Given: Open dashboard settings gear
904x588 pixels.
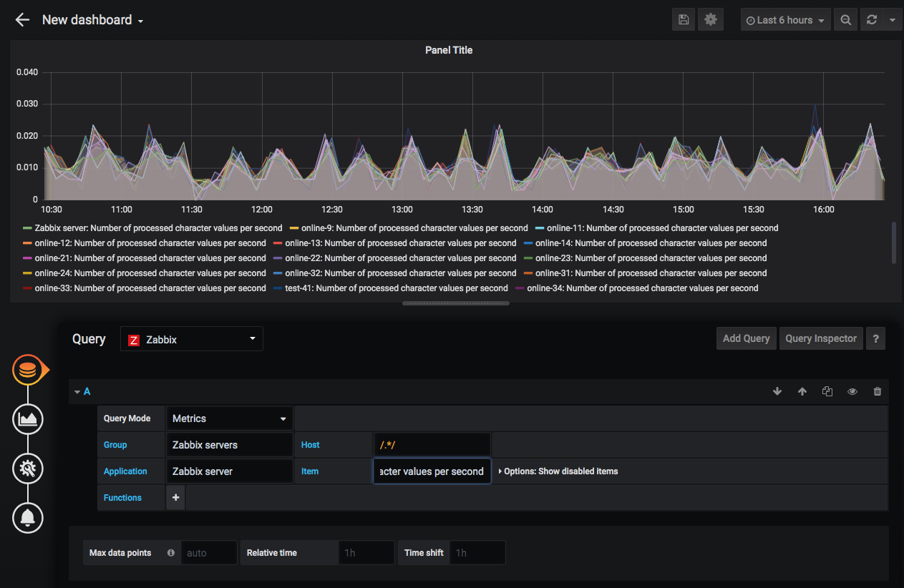Looking at the screenshot, I should click(711, 20).
